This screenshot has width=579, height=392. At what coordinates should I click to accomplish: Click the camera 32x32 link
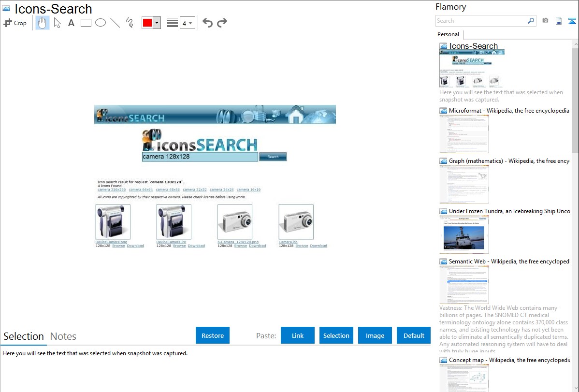[x=195, y=189]
